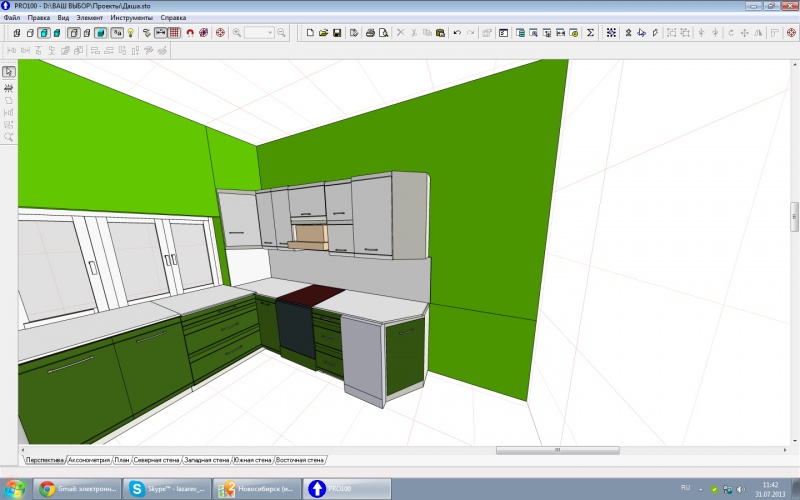
Task: Switch to the Северная стена tab
Action: tap(156, 460)
